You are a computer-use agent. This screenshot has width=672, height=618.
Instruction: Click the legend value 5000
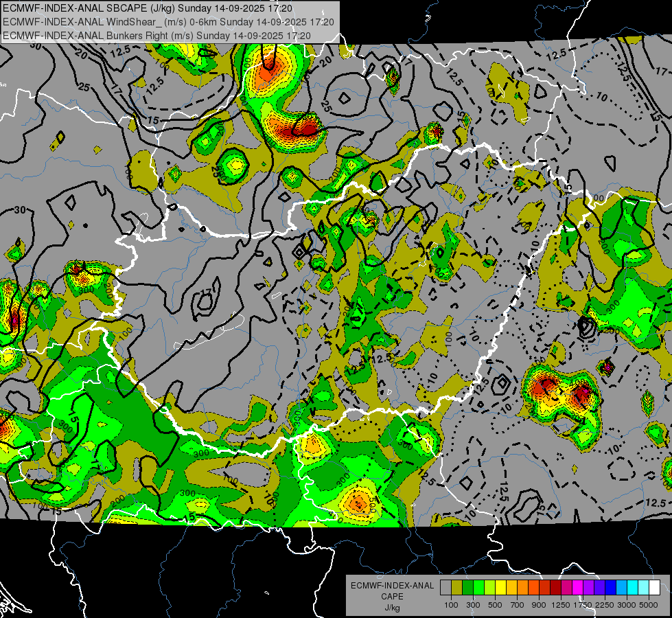649,605
